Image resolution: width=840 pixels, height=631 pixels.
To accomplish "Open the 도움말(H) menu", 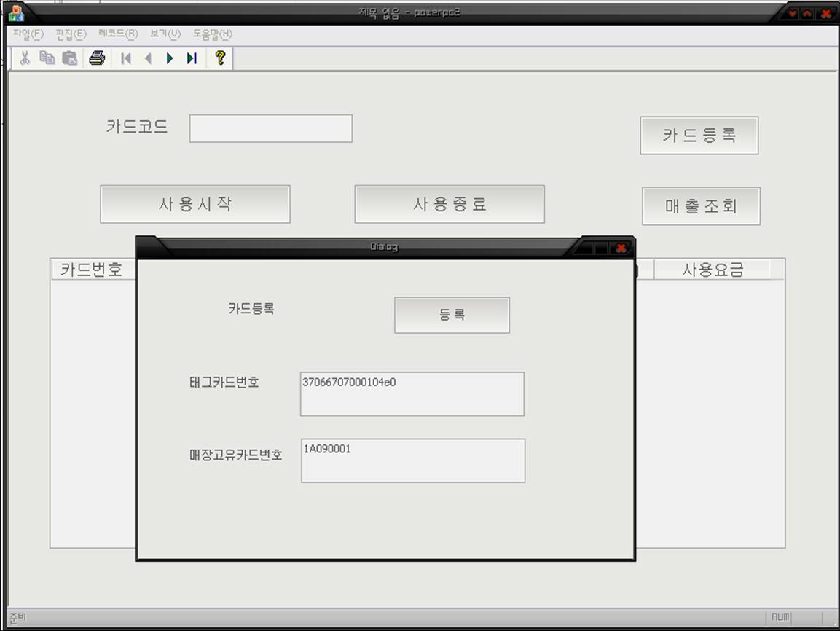I will click(213, 34).
